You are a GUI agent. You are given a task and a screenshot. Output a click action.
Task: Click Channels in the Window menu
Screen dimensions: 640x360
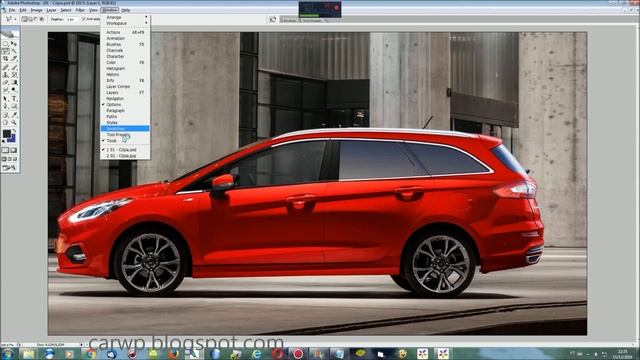point(125,50)
